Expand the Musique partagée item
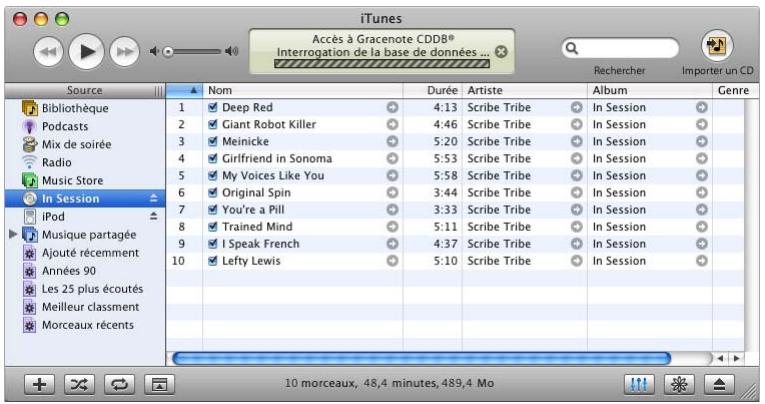 pos(13,234)
